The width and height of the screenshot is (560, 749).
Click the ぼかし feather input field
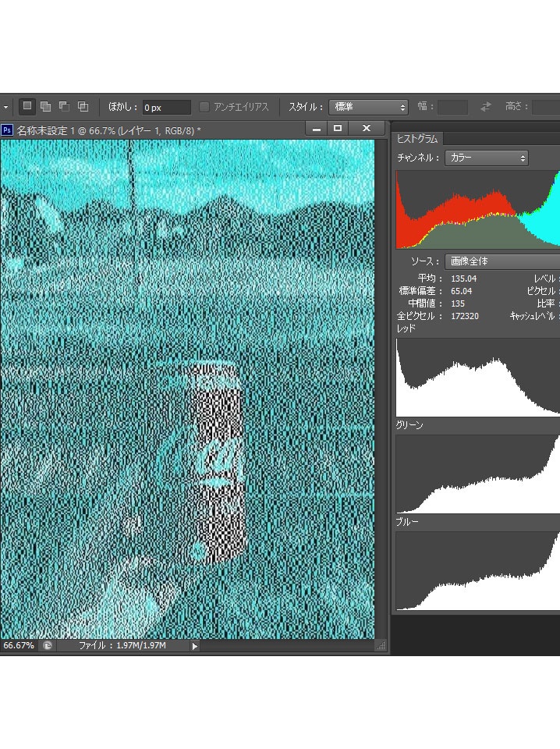coord(166,107)
